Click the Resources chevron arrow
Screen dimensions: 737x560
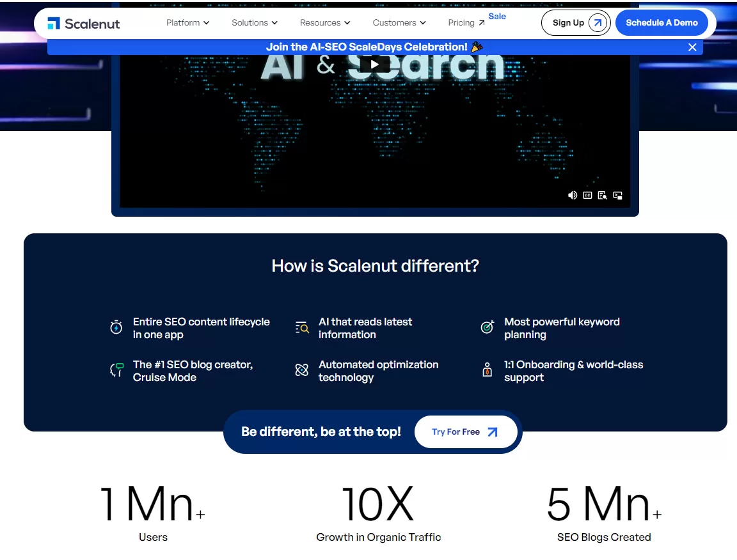(347, 22)
